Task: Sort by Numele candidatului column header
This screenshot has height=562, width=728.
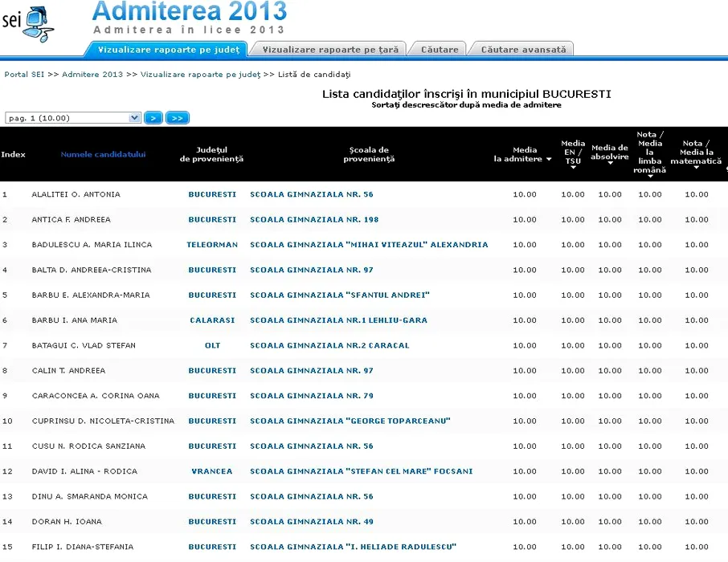Action: click(103, 154)
